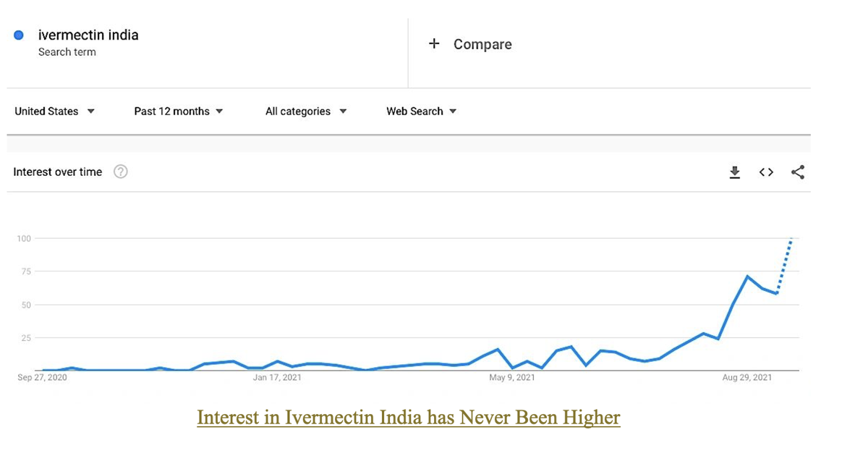Open the United States region dropdown
The width and height of the screenshot is (868, 456).
coord(55,111)
